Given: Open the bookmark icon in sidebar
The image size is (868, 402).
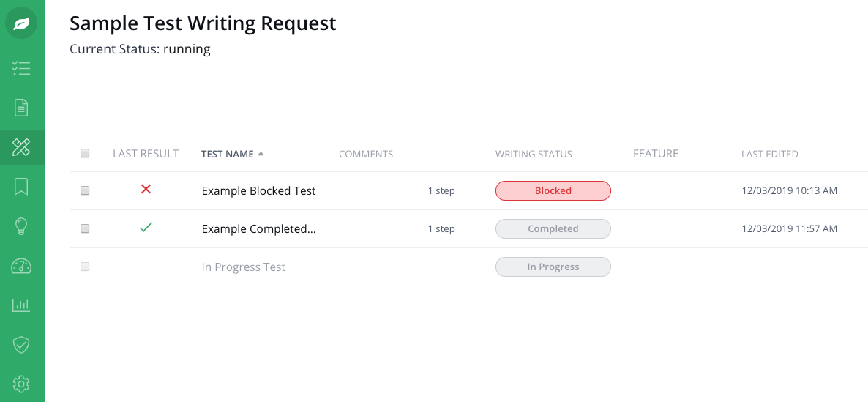Looking at the screenshot, I should [x=21, y=187].
